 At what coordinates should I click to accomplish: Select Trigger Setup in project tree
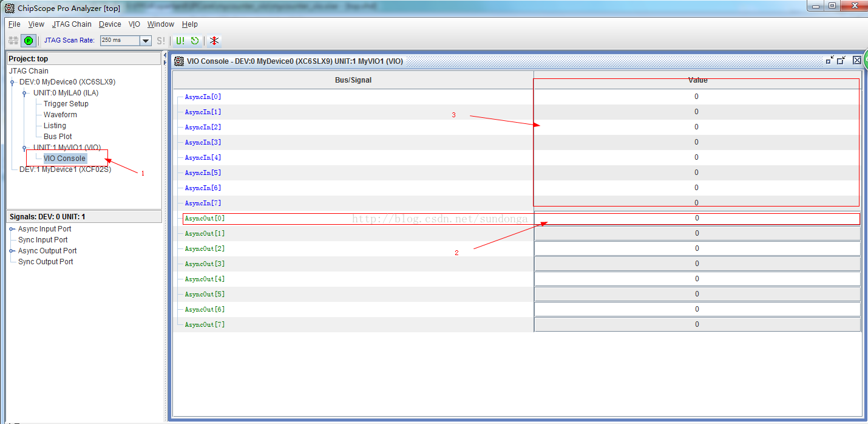66,104
